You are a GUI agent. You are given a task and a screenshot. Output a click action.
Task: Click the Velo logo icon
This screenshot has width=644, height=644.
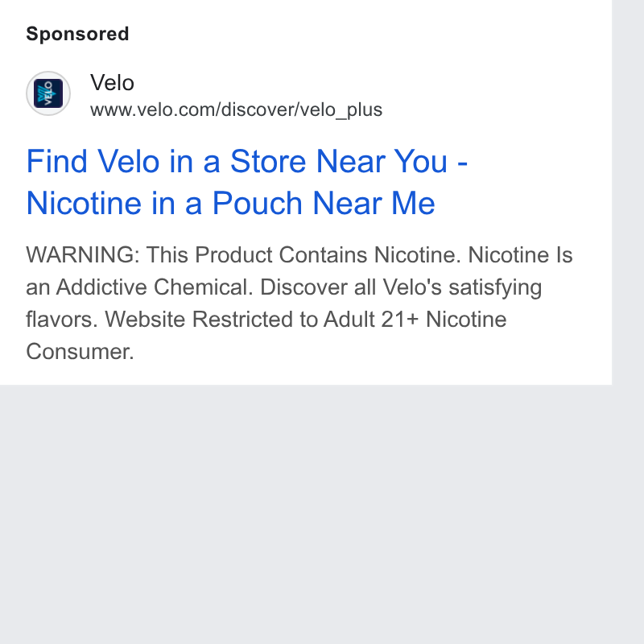(48, 93)
